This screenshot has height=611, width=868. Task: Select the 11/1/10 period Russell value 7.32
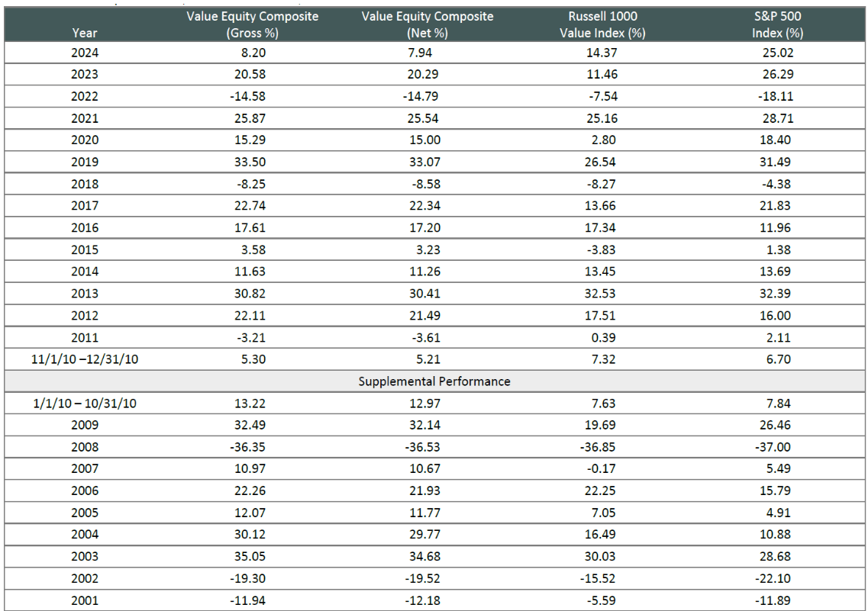603,360
